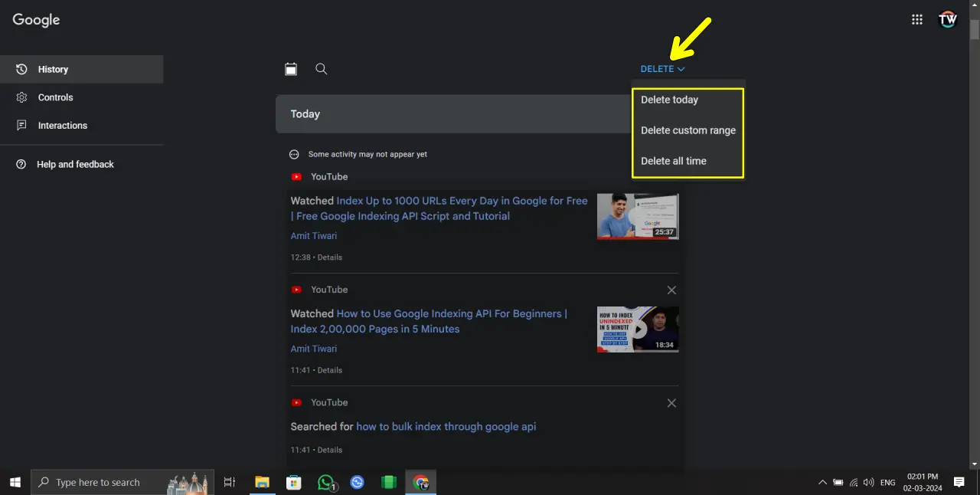Image resolution: width=980 pixels, height=495 pixels.
Task: Open the calendar date filter icon
Action: click(x=291, y=69)
